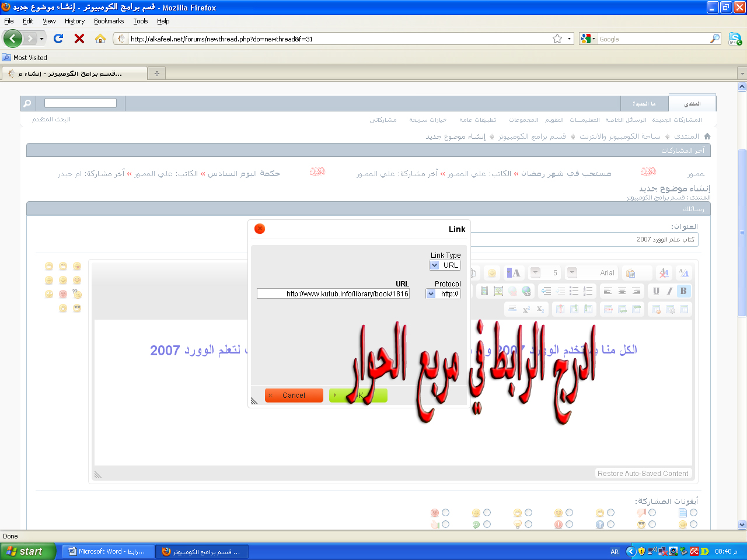Open the History menu
This screenshot has width=747, height=560.
click(x=75, y=21)
